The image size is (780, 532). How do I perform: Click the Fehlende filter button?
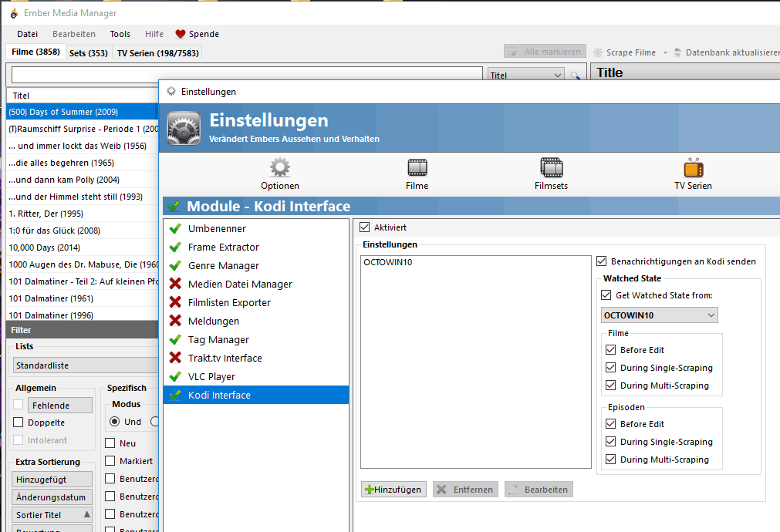coord(60,406)
